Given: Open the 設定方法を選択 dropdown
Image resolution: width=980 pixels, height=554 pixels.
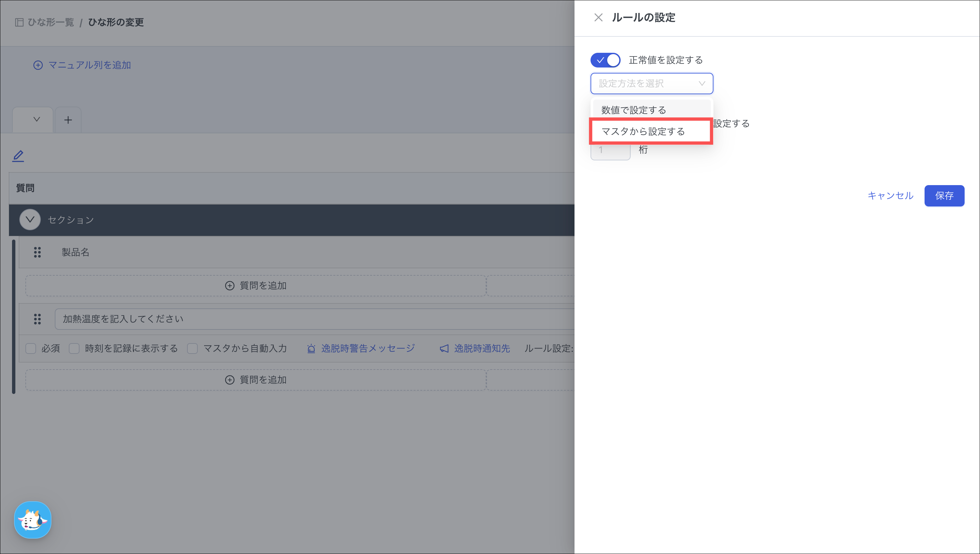Looking at the screenshot, I should pyautogui.click(x=651, y=84).
